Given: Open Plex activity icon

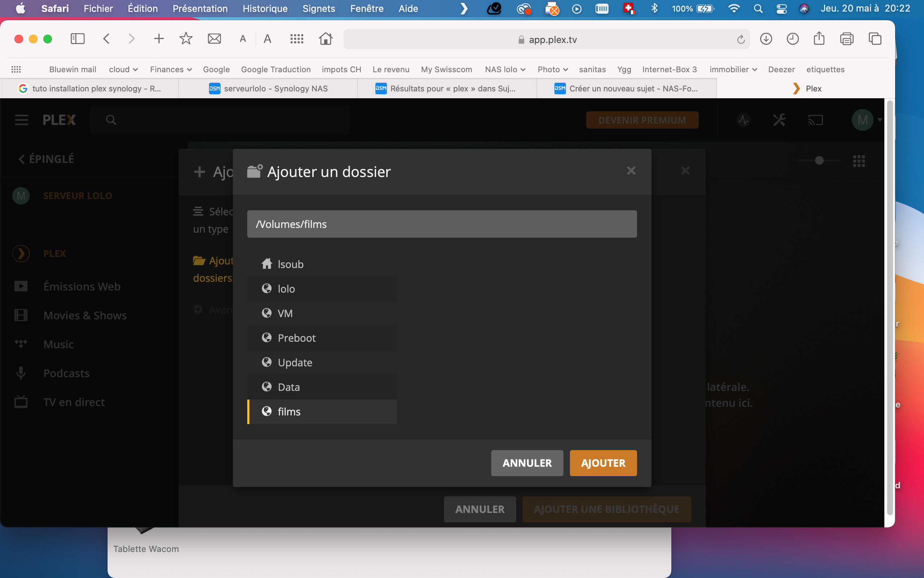Looking at the screenshot, I should (743, 120).
